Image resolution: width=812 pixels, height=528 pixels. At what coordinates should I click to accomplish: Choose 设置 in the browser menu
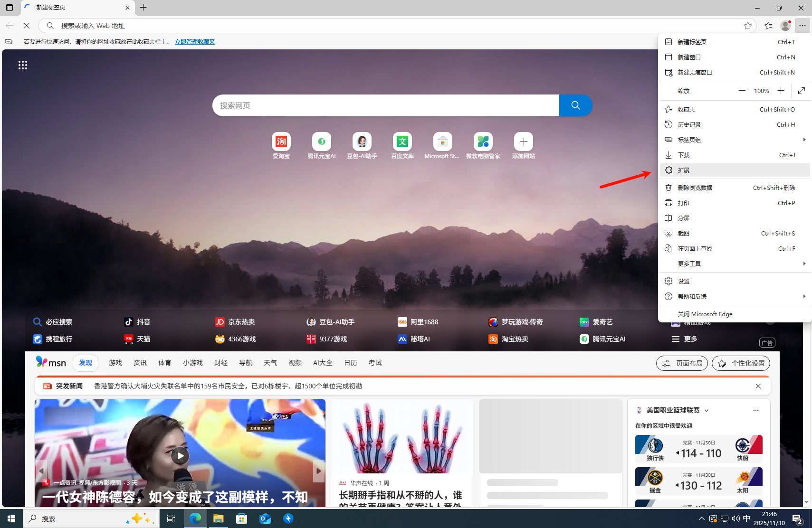[684, 281]
